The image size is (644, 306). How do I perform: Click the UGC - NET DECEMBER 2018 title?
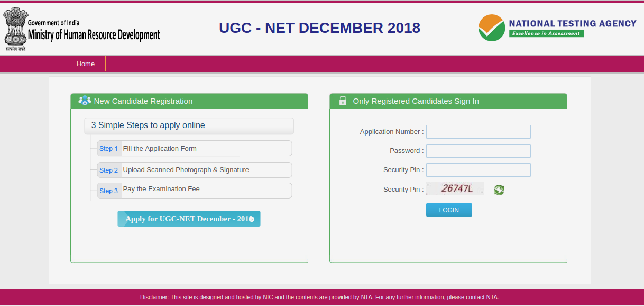pyautogui.click(x=319, y=28)
